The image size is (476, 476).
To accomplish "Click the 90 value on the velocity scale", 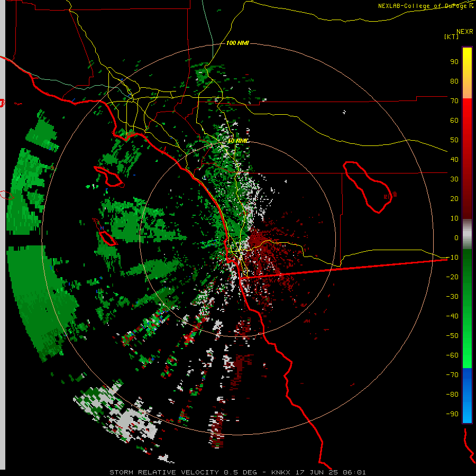I will point(454,62).
